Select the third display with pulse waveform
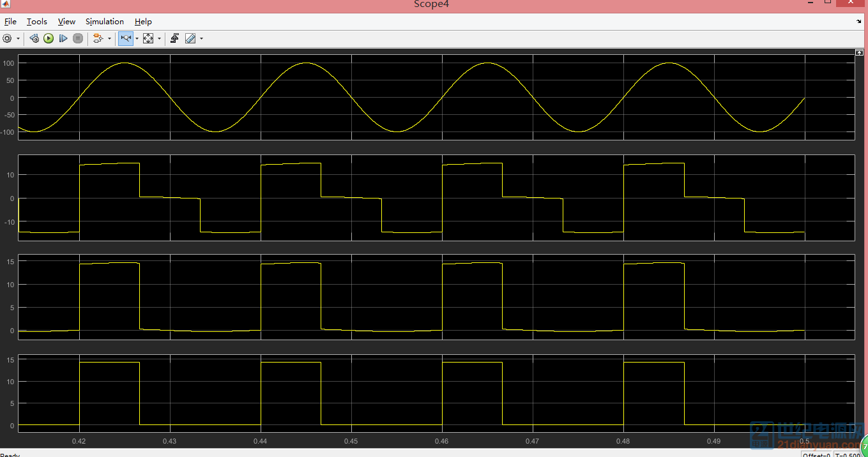 point(436,297)
